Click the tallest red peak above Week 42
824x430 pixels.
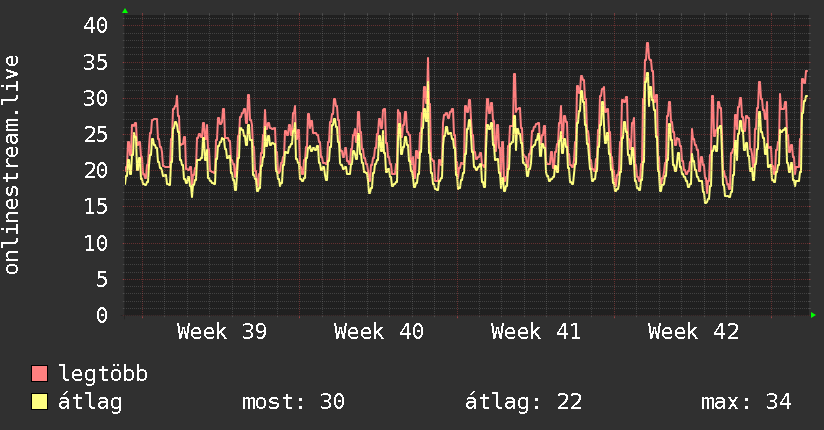pos(648,43)
